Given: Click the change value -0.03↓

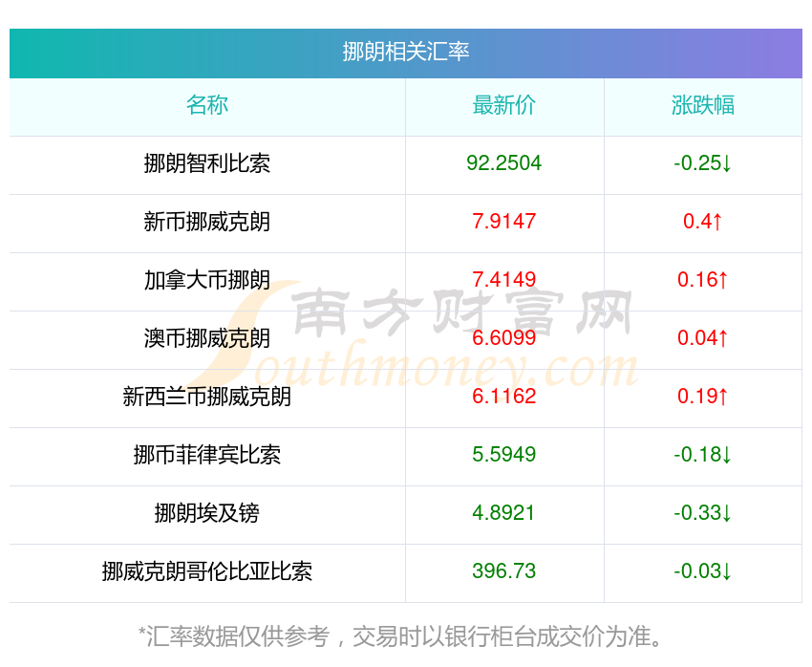Looking at the screenshot, I should click(702, 571).
